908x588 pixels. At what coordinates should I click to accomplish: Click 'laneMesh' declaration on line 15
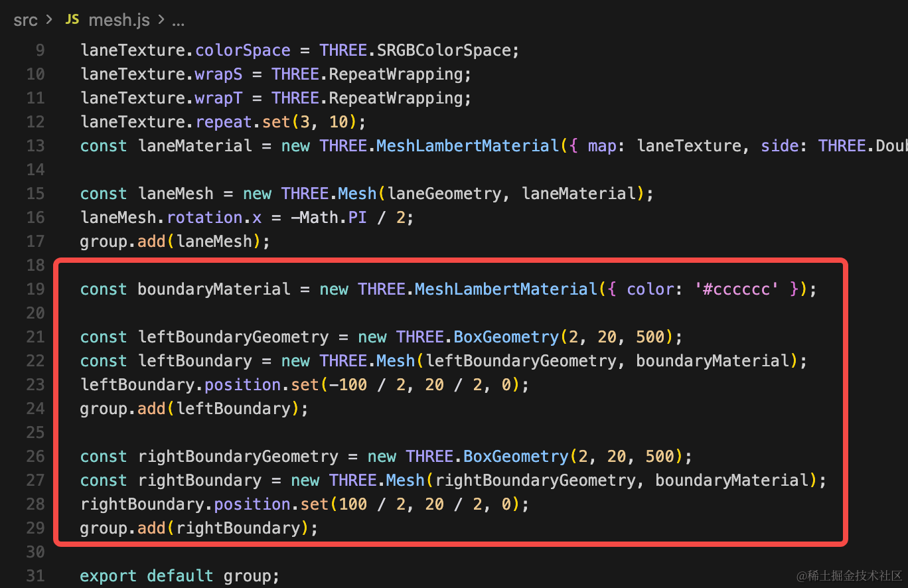175,194
